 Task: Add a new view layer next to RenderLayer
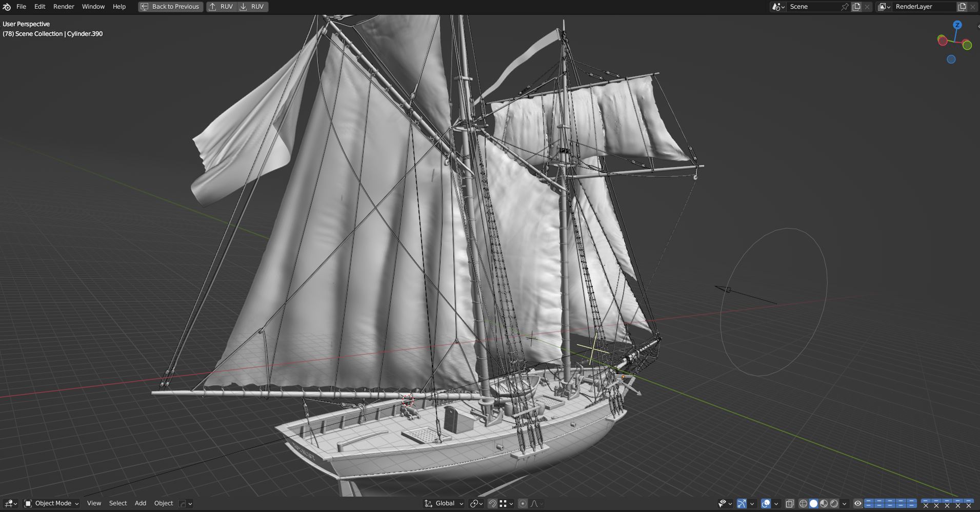tap(962, 7)
